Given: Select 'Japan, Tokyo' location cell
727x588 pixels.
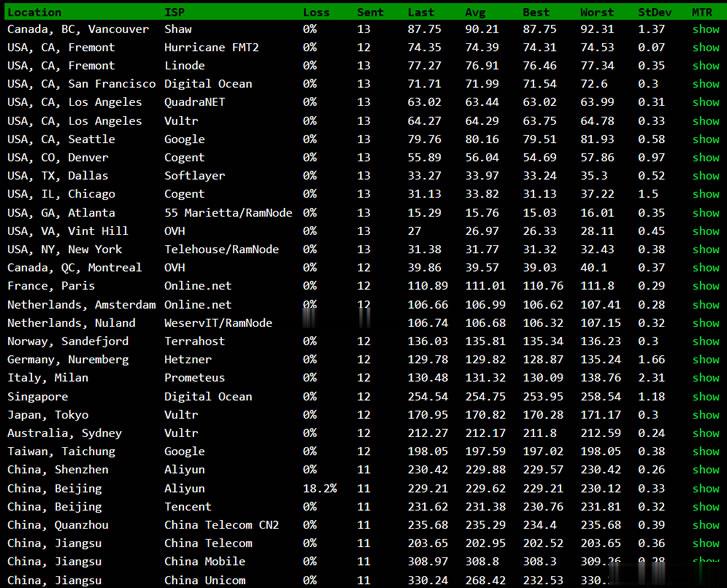Looking at the screenshot, I should (48, 415).
